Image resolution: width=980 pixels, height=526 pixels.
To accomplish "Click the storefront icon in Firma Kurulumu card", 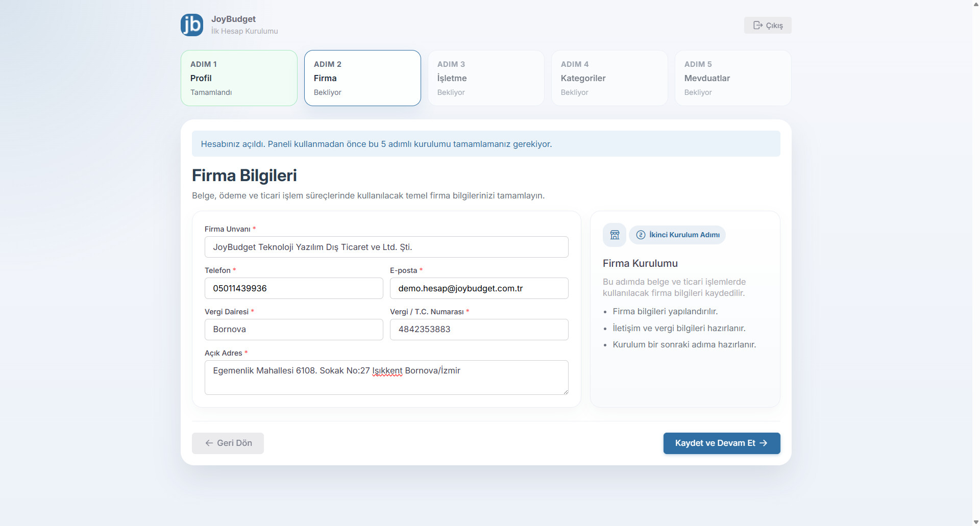I will 615,235.
